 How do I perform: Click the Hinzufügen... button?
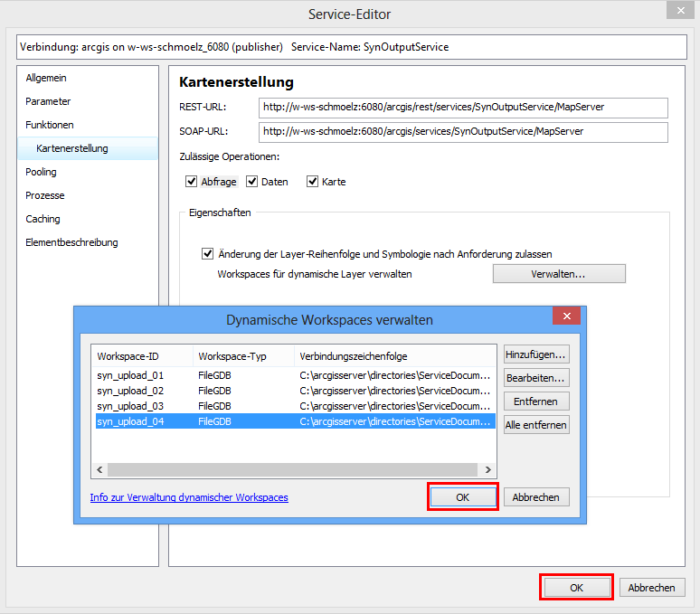click(x=536, y=354)
